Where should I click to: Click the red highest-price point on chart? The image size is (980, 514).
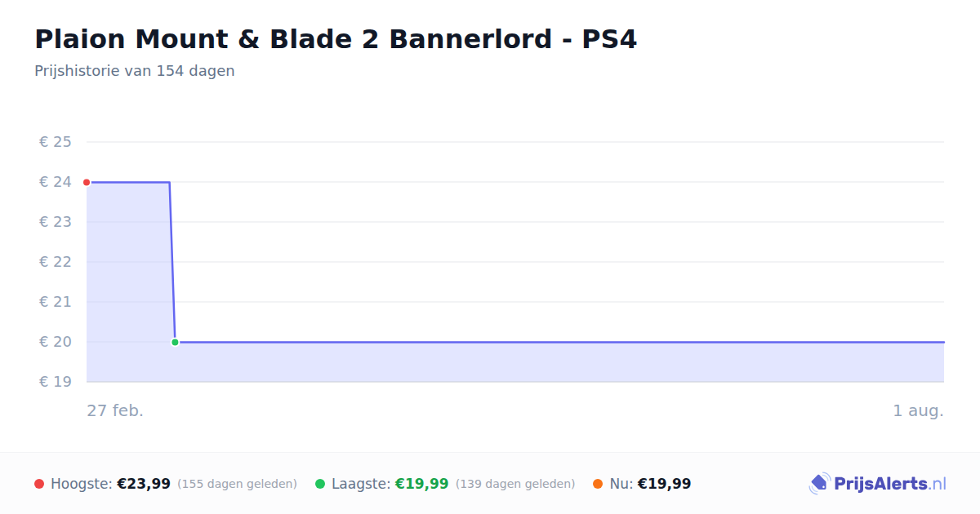[x=87, y=182]
